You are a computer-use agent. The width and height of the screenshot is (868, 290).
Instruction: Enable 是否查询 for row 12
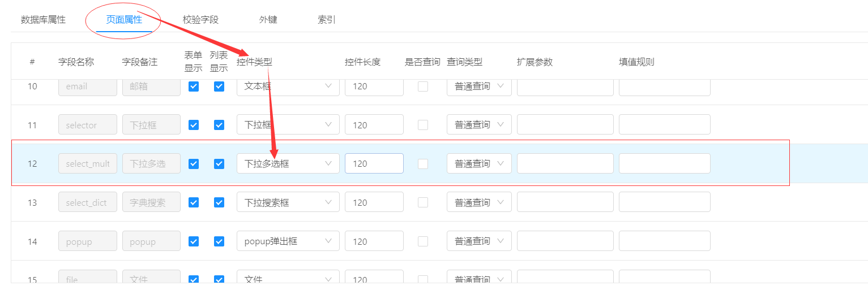coord(423,163)
